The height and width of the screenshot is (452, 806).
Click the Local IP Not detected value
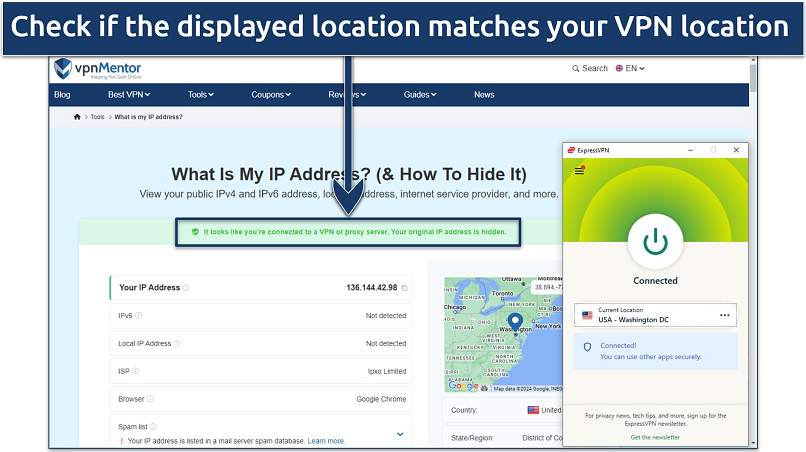coord(386,343)
